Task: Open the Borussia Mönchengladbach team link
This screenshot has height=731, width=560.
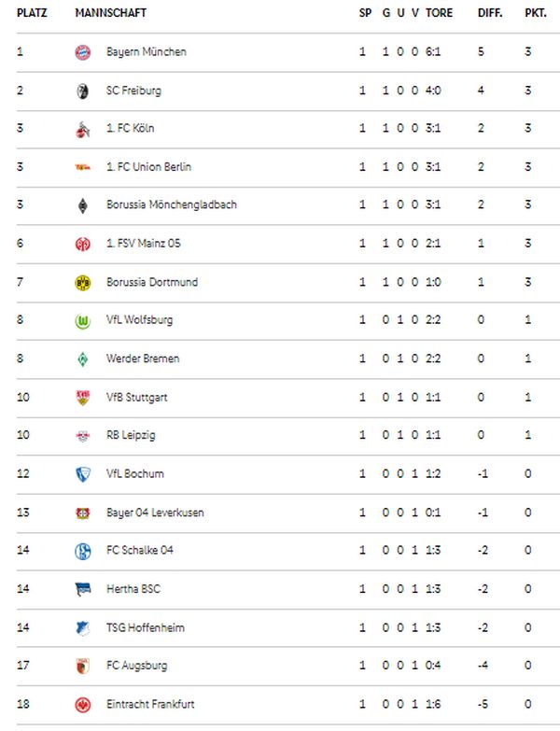Action: tap(172, 204)
